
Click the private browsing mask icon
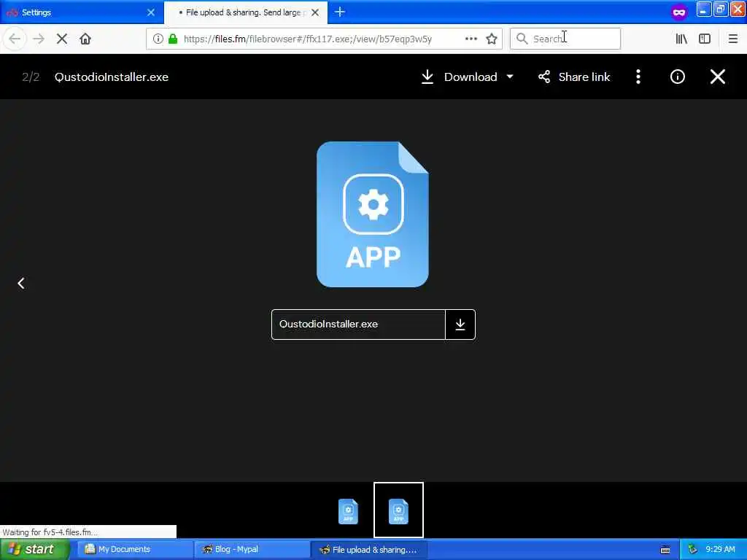(x=679, y=12)
